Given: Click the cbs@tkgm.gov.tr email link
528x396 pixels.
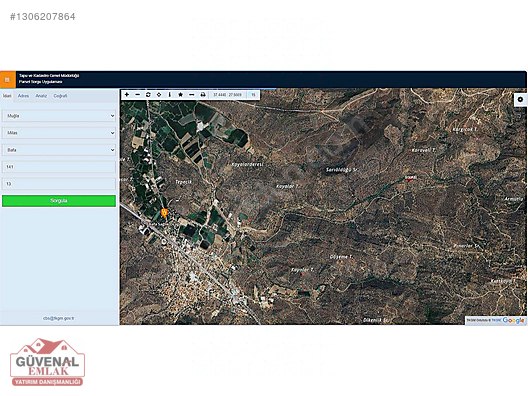Looking at the screenshot, I should point(59,318).
